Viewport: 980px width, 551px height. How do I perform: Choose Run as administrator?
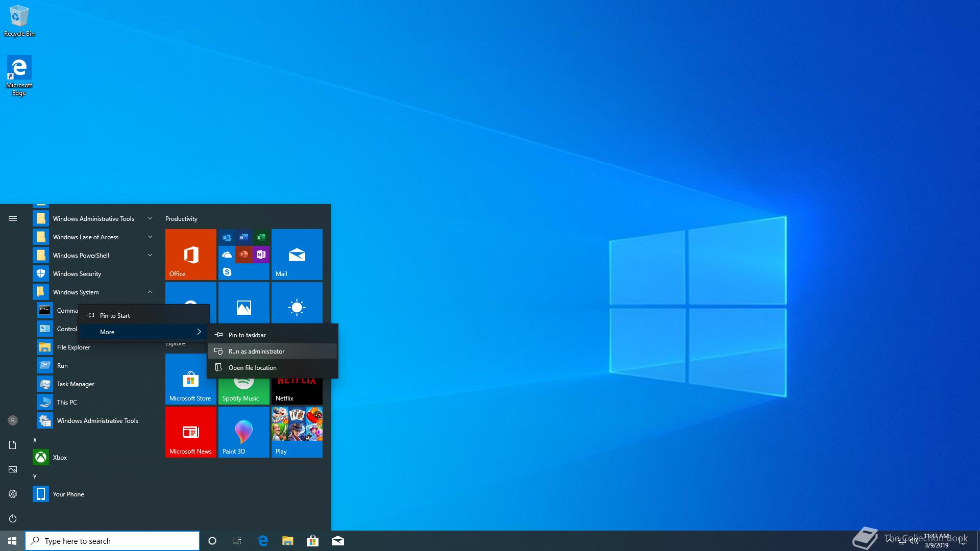tap(273, 351)
